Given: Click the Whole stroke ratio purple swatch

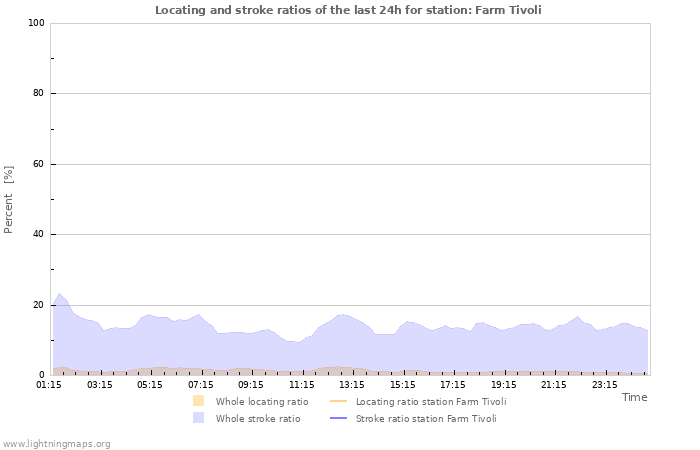Looking at the screenshot, I should [x=199, y=418].
